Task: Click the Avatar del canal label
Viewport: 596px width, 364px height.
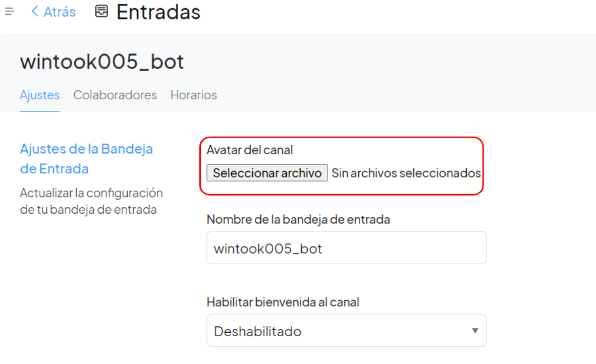Action: click(x=250, y=150)
